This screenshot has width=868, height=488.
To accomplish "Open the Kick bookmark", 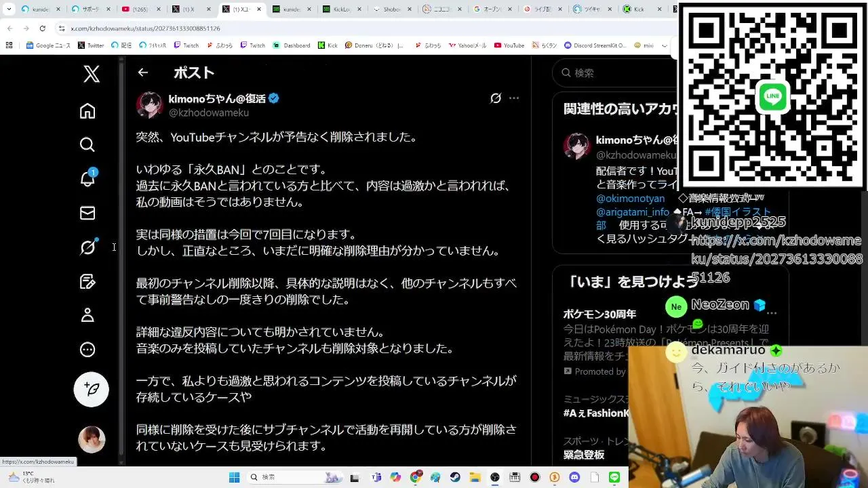I will pos(328,45).
